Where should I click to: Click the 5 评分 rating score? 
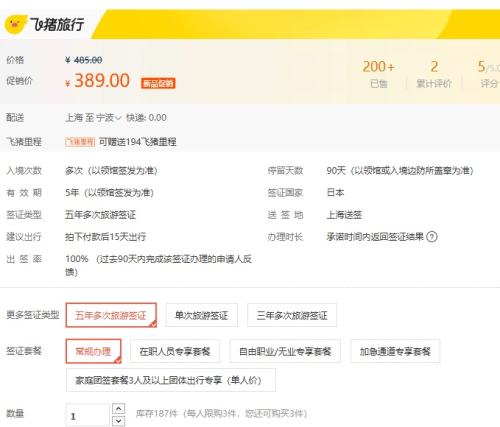pyautogui.click(x=488, y=74)
